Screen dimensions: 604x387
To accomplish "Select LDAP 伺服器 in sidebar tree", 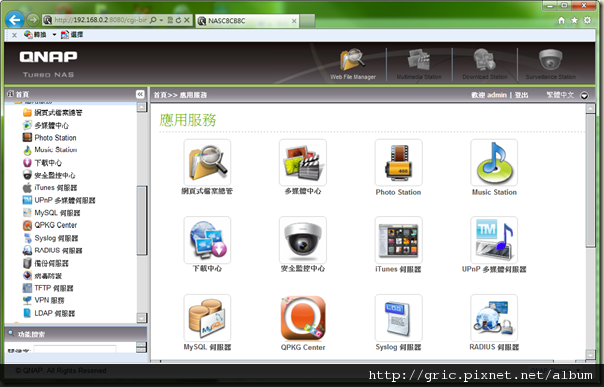I will (x=49, y=313).
